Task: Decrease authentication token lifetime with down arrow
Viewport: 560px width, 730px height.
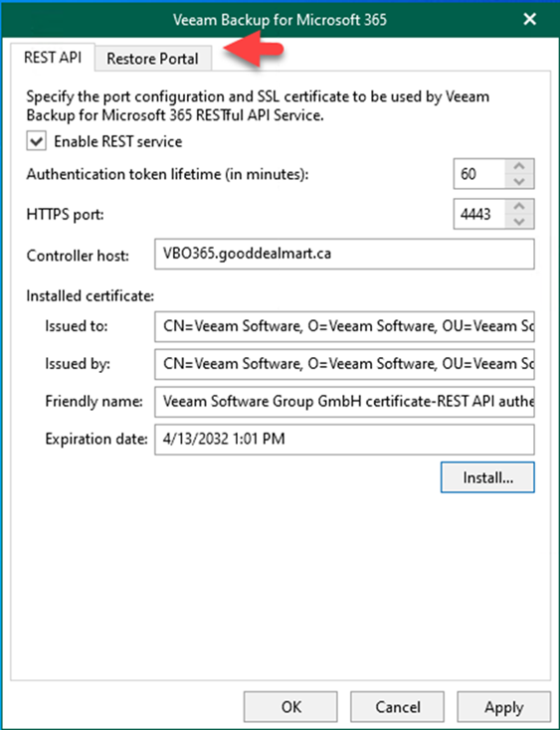Action: coord(519,182)
